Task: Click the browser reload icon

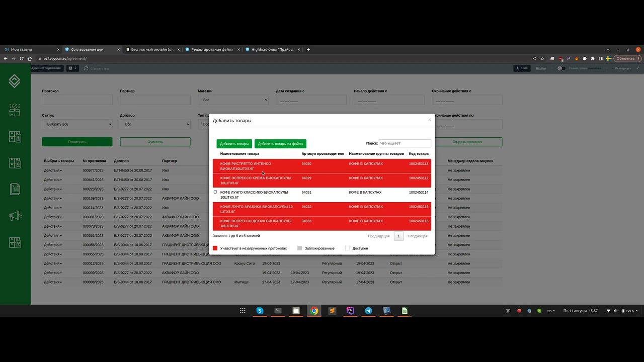Action: pyautogui.click(x=21, y=58)
